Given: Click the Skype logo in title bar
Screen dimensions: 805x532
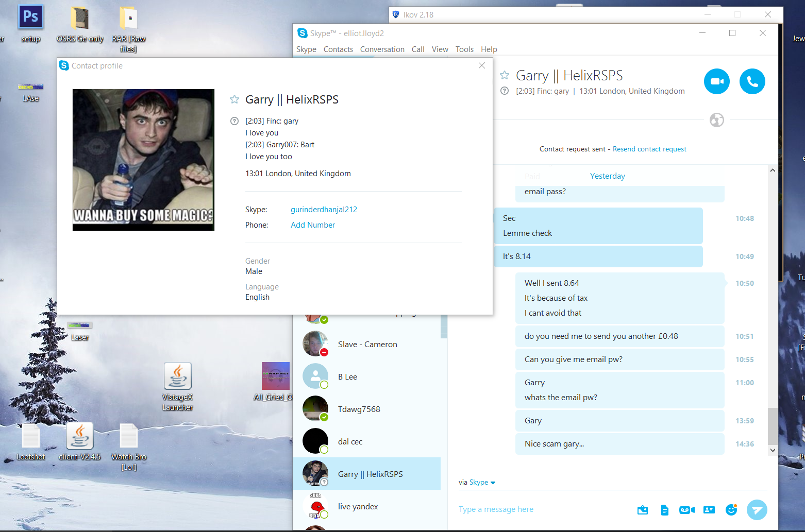Looking at the screenshot, I should point(303,33).
